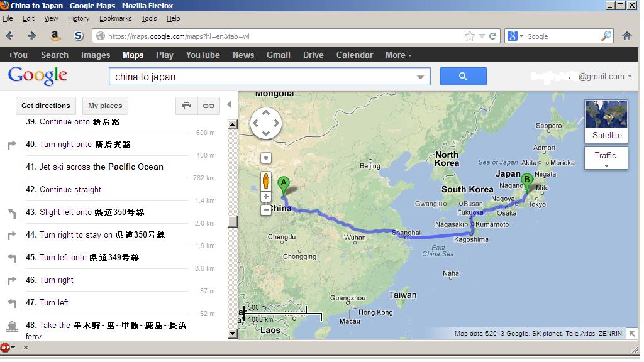Viewport: 644px width, 362px height.
Task: Click the directions scrollbar thumb
Action: tap(233, 221)
